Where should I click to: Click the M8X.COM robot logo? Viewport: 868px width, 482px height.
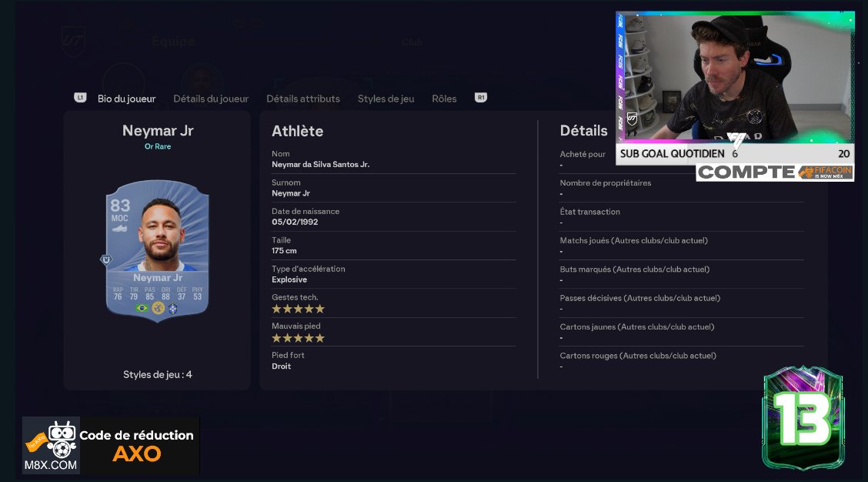(51, 446)
